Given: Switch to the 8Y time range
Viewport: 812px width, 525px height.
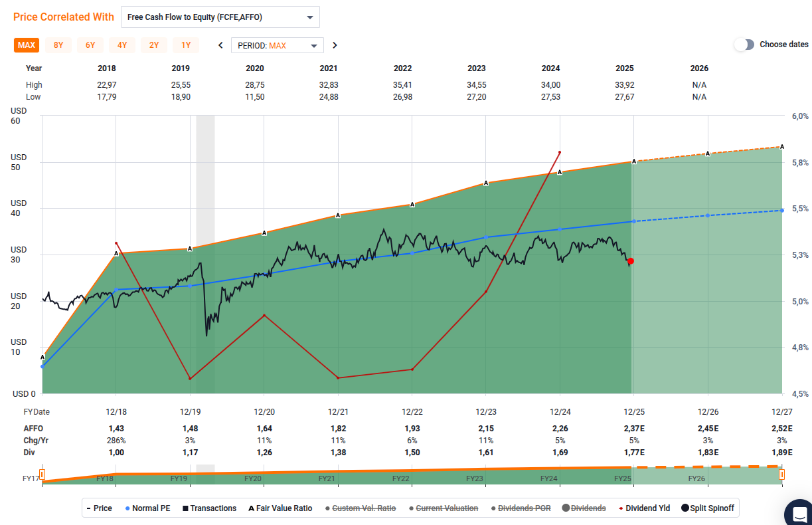Looking at the screenshot, I should pyautogui.click(x=58, y=45).
